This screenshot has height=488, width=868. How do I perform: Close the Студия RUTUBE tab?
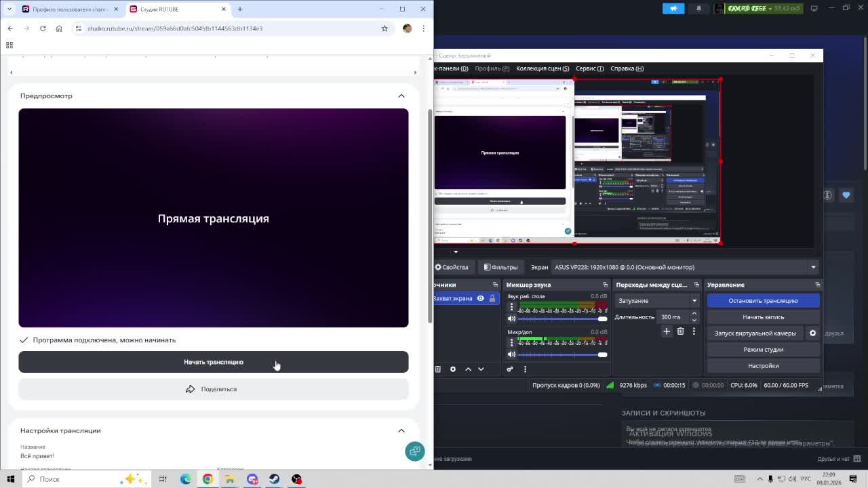224,9
